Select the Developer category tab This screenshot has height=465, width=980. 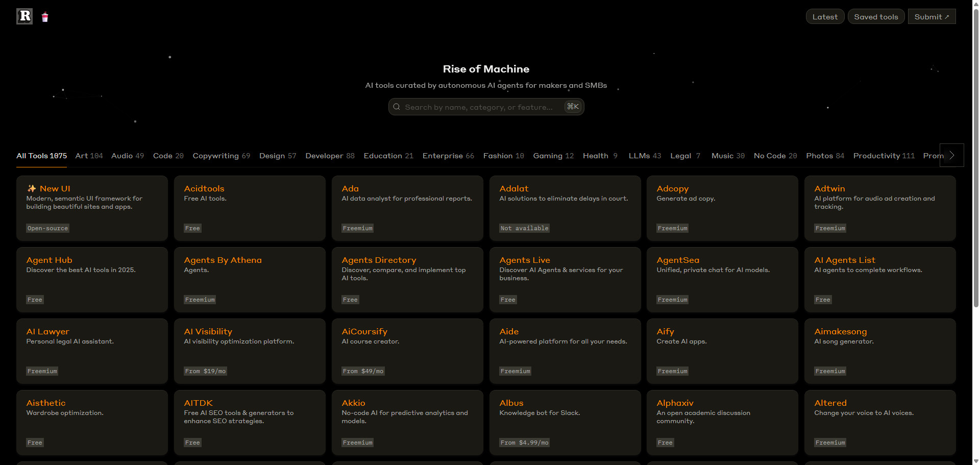point(330,156)
